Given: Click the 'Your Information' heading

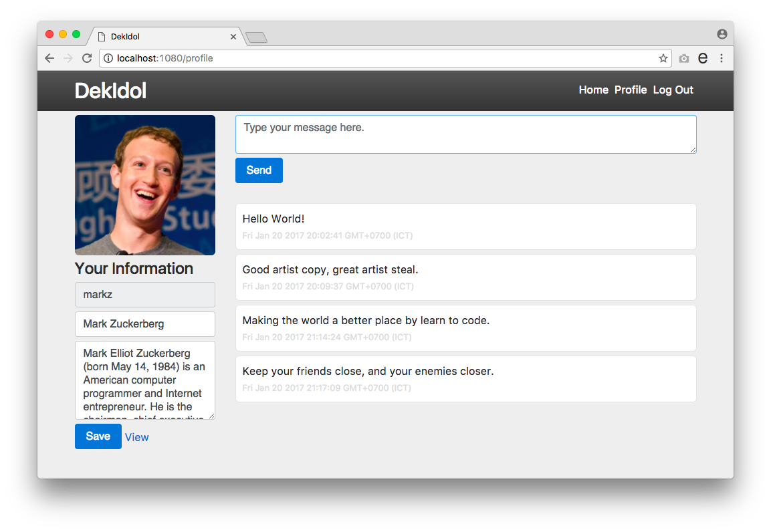Looking at the screenshot, I should click(134, 269).
